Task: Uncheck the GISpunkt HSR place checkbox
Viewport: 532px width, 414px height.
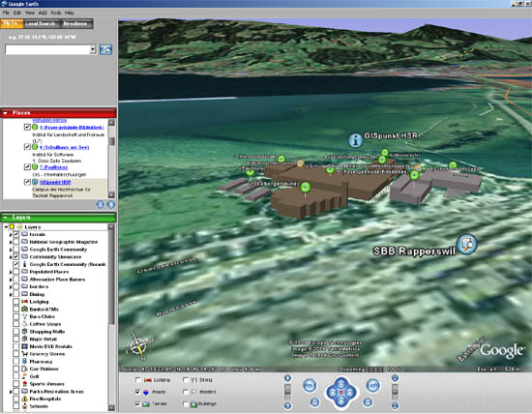Action: (27, 182)
